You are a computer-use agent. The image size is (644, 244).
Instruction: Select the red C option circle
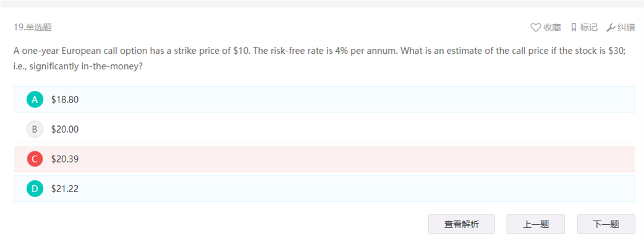[35, 159]
